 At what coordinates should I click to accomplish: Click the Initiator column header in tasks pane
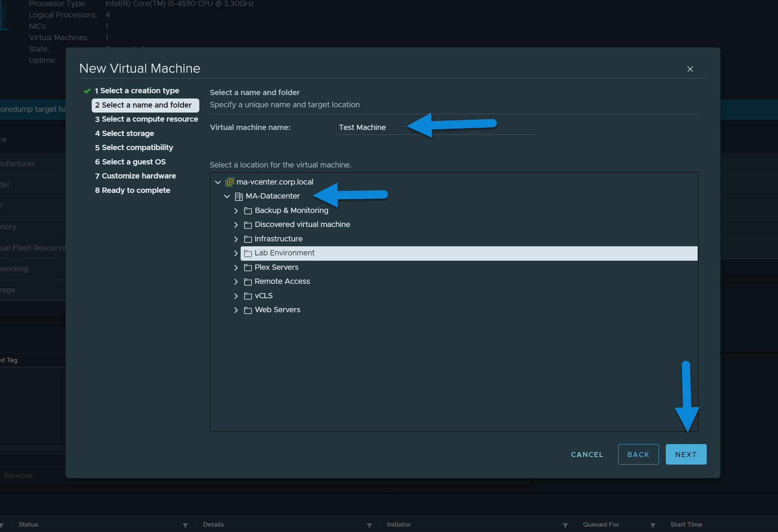[399, 524]
